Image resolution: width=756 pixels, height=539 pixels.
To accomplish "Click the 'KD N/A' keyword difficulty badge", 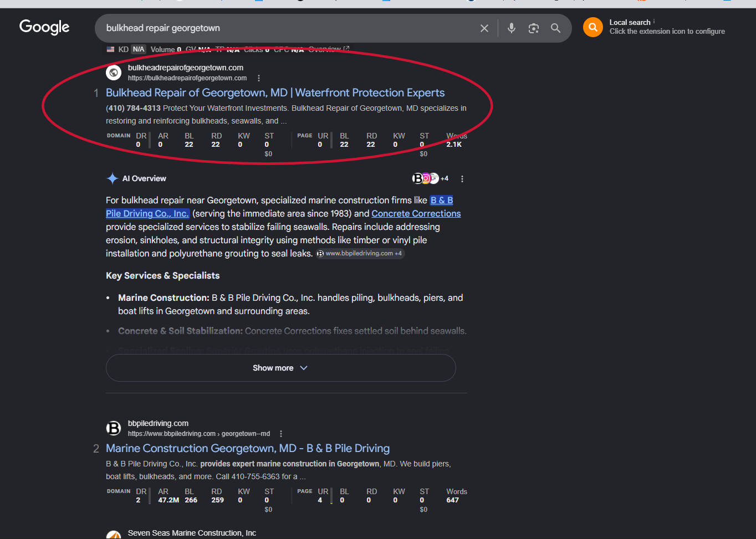I will pos(132,49).
